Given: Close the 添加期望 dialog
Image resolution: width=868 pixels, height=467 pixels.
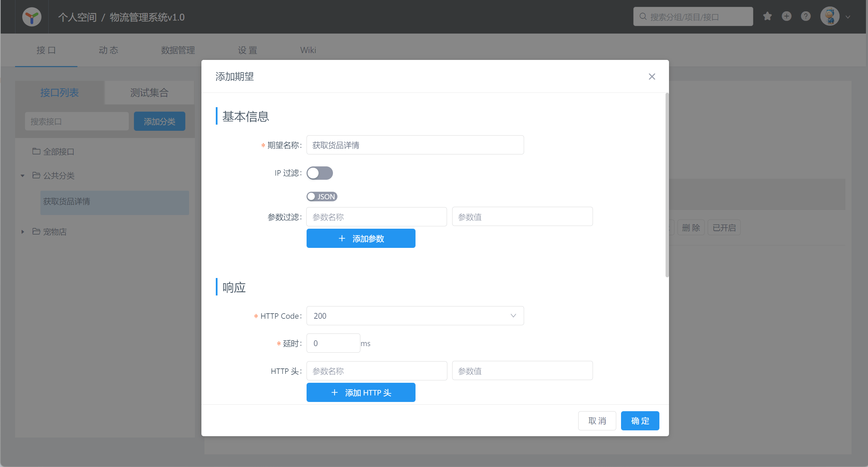Looking at the screenshot, I should pos(652,76).
